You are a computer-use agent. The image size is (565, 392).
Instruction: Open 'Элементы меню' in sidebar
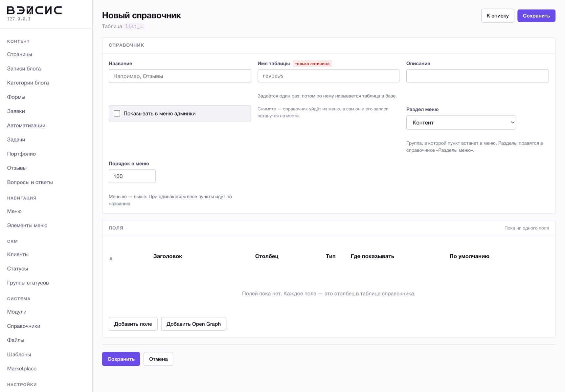pyautogui.click(x=27, y=225)
